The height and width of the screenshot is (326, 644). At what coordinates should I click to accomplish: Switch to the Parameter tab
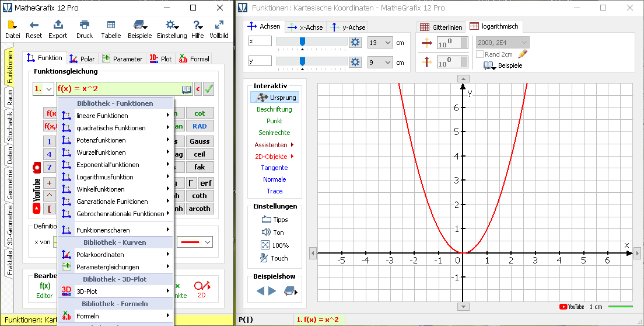point(122,59)
